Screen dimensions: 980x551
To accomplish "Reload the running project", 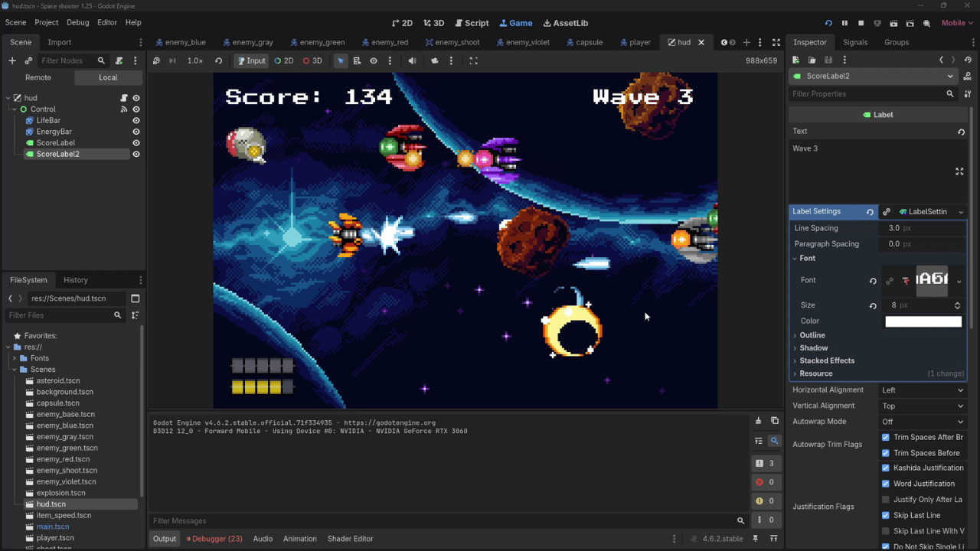I will tap(828, 23).
